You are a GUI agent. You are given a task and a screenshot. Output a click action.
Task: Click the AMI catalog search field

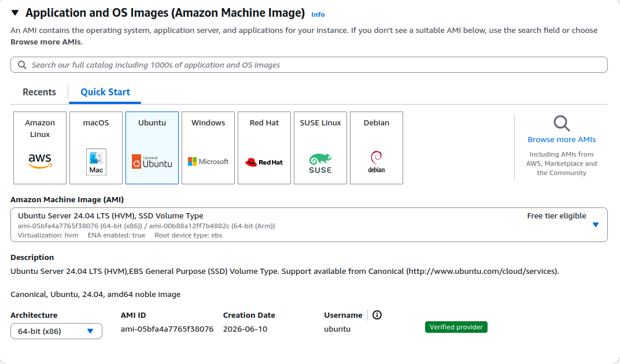[309, 65]
